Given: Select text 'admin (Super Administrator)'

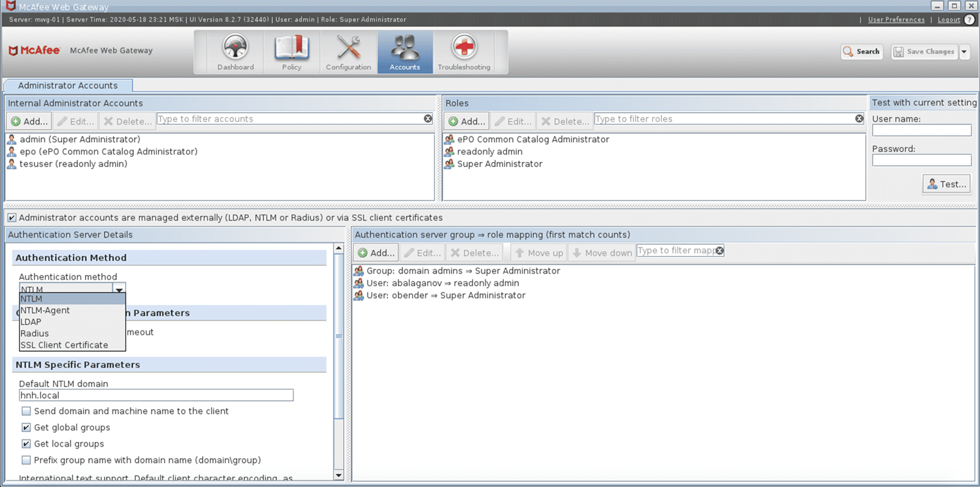Looking at the screenshot, I should (80, 140).
